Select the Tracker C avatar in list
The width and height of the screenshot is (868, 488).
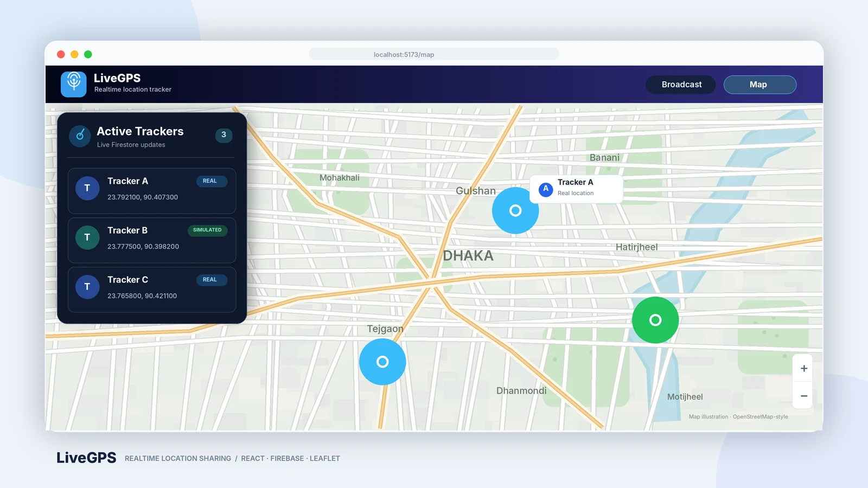point(87,287)
